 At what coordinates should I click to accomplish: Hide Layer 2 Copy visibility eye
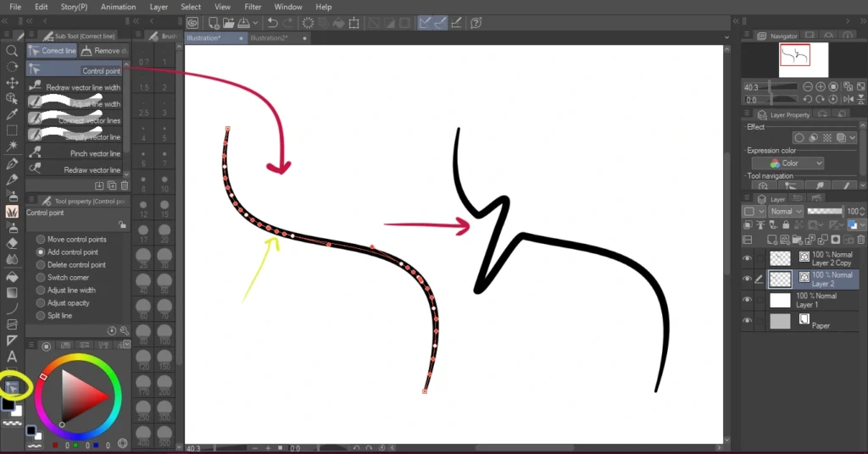(x=748, y=258)
